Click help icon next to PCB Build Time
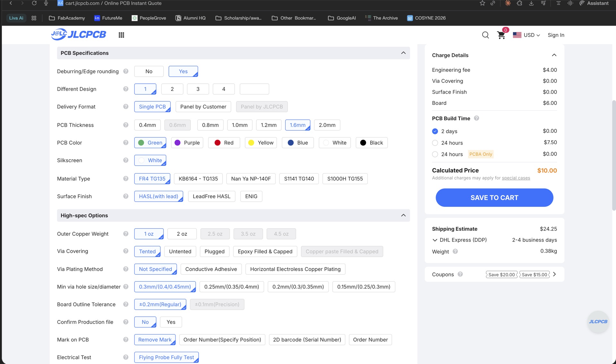616x364 pixels. point(476,118)
